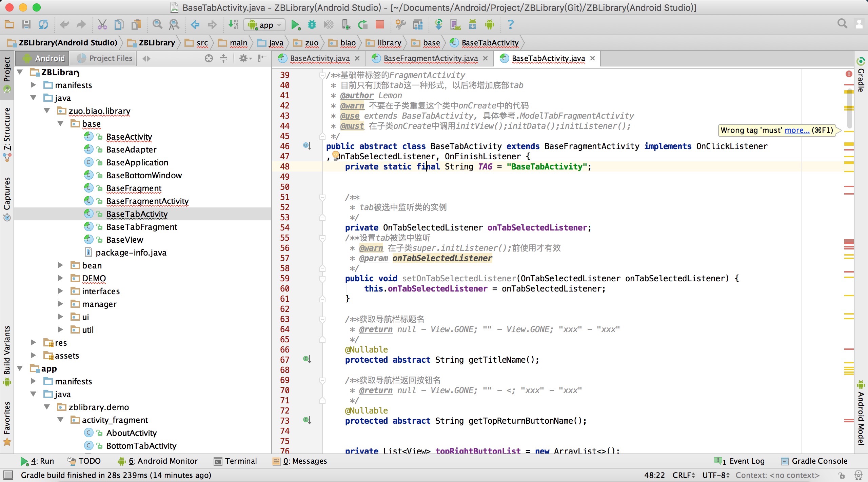Collapse the base package folder
This screenshot has width=868, height=482.
tap(61, 124)
